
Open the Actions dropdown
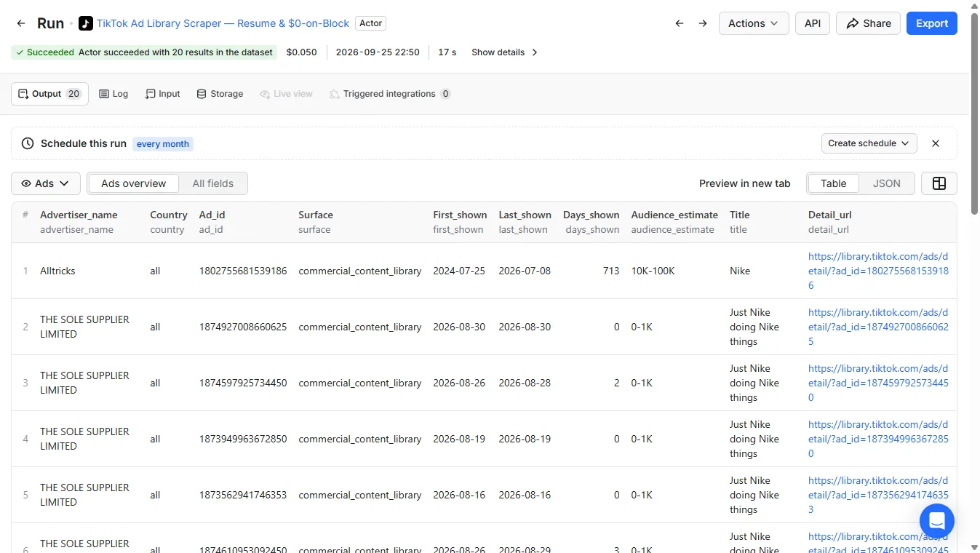[754, 23]
